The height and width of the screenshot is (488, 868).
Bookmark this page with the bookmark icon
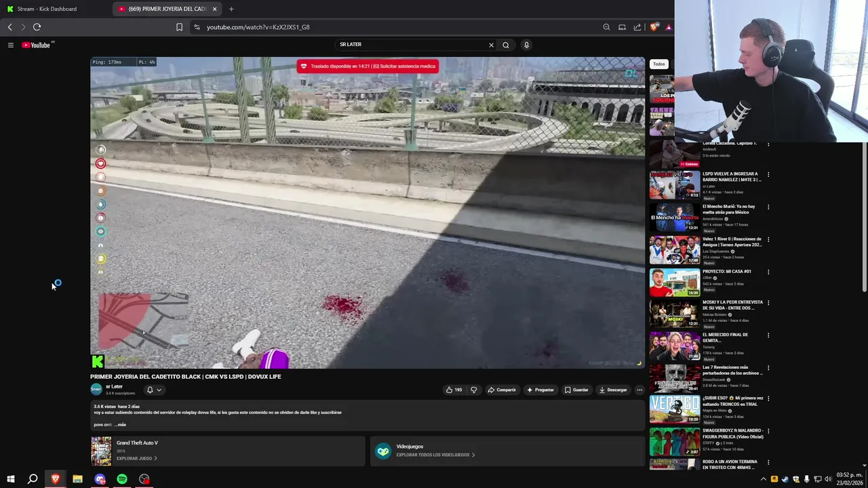(x=179, y=27)
